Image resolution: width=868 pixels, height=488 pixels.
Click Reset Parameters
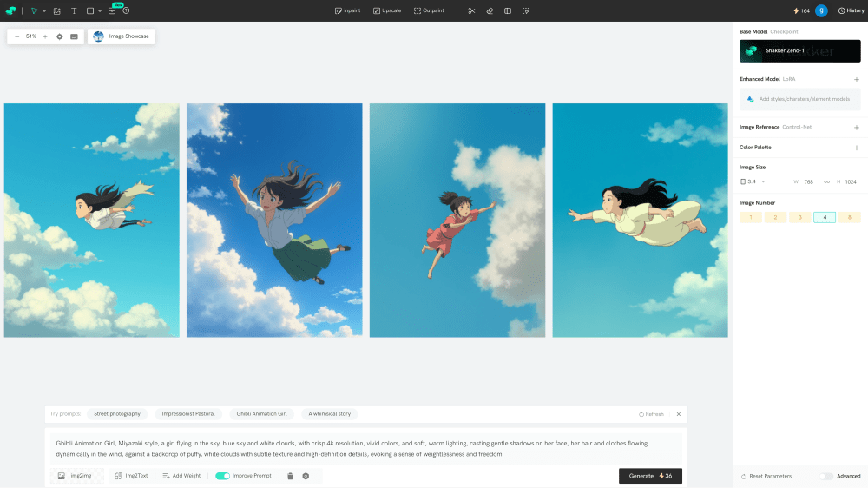[766, 477]
